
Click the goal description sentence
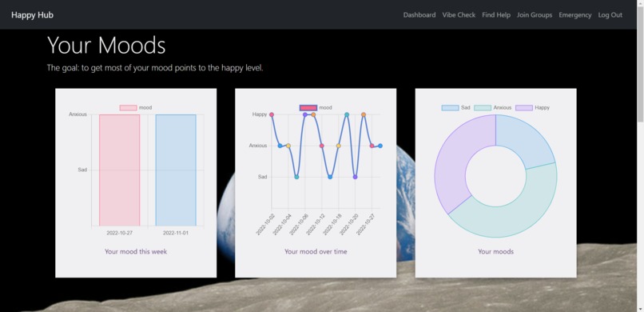[155, 68]
